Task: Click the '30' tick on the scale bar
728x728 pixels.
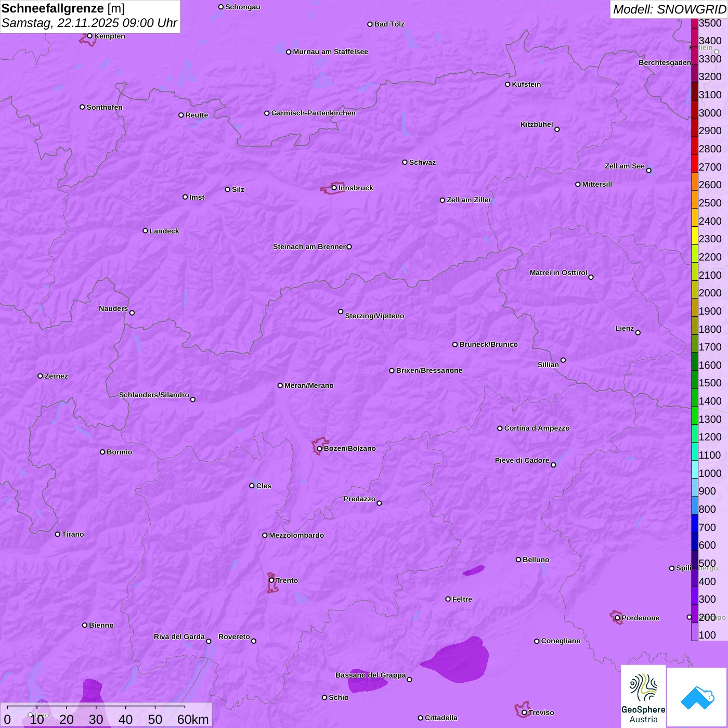Action: click(96, 719)
